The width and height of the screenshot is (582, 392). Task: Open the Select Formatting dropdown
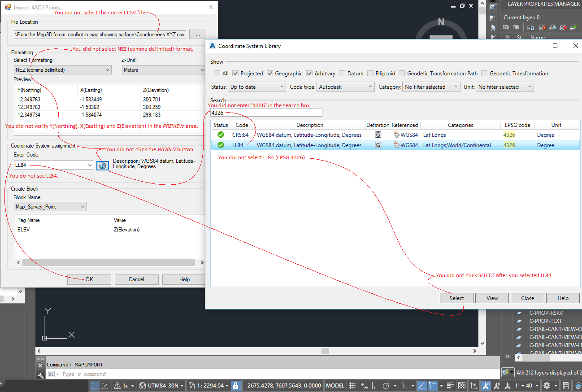click(x=62, y=70)
